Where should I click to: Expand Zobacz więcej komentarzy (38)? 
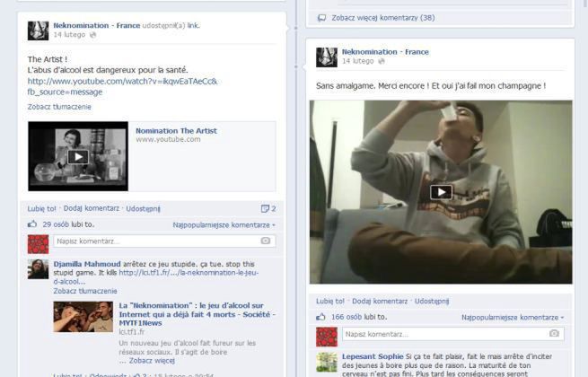pos(383,18)
